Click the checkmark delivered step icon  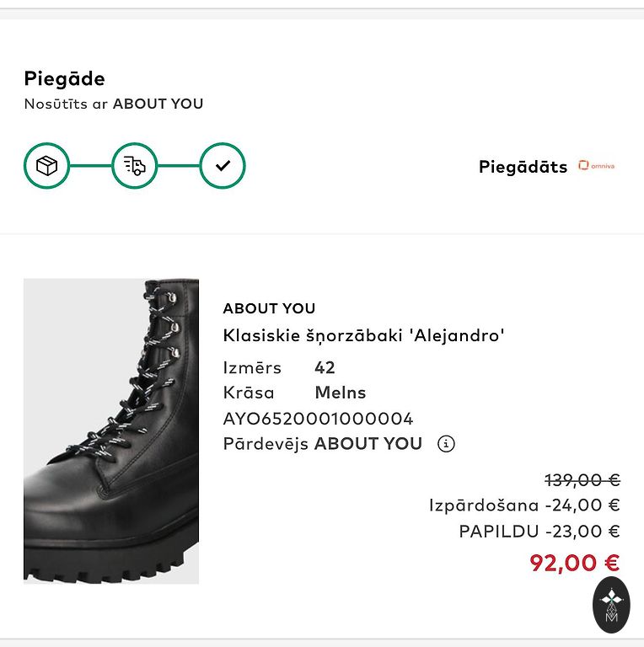[x=223, y=166]
